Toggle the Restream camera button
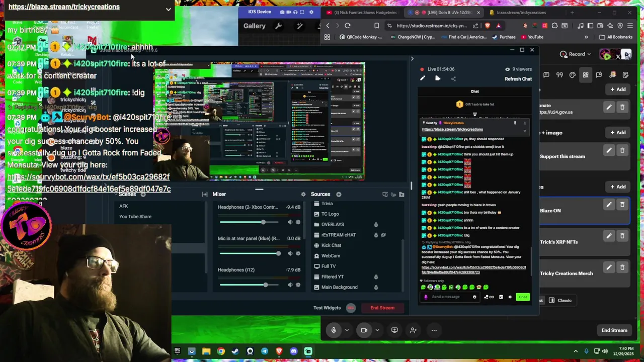644x362 pixels. pyautogui.click(x=364, y=330)
